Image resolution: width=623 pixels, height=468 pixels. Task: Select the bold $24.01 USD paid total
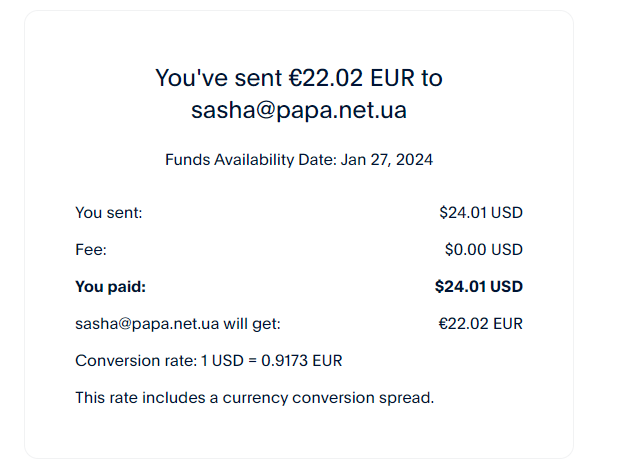coord(479,287)
